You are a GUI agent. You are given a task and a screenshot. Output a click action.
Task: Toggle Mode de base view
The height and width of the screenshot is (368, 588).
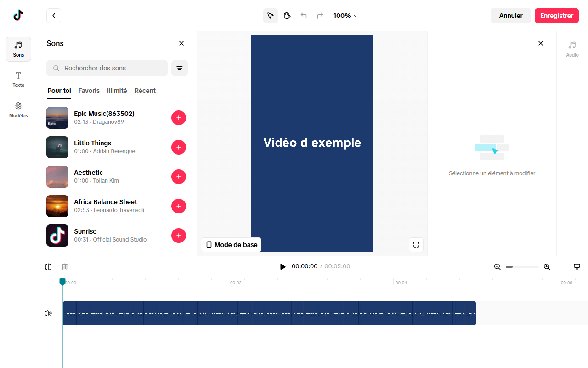click(x=231, y=245)
